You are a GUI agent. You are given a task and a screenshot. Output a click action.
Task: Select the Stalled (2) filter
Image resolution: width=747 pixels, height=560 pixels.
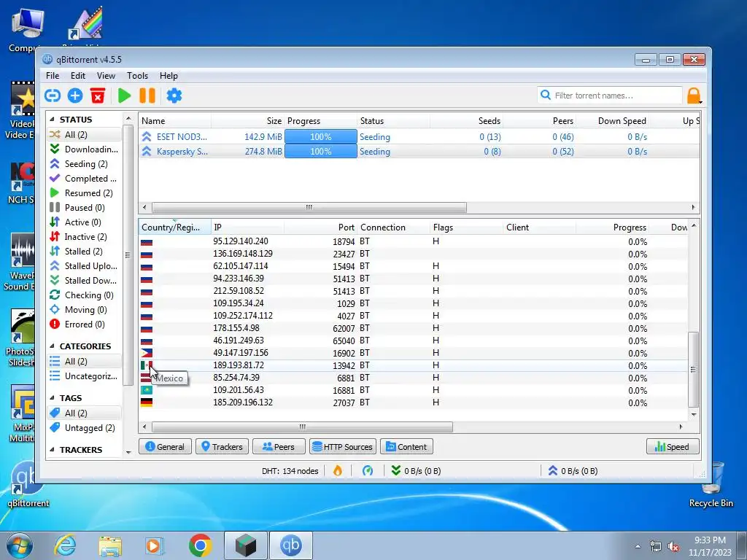click(85, 252)
